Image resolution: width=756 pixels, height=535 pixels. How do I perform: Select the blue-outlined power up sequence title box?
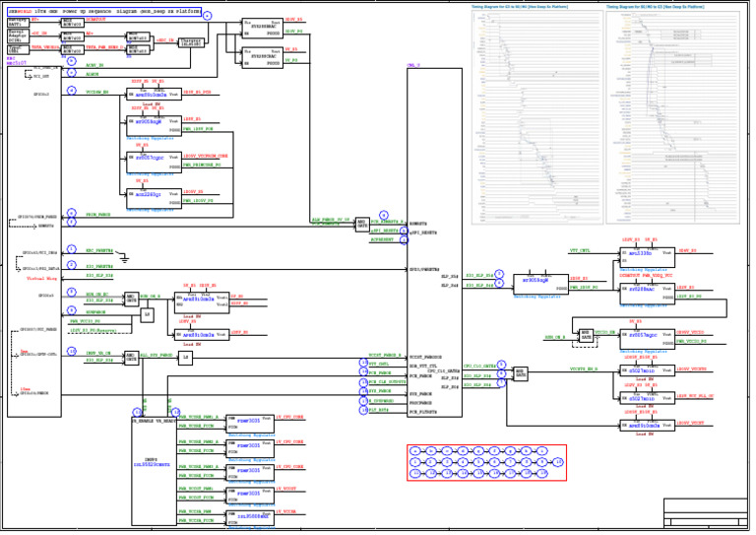104,12
